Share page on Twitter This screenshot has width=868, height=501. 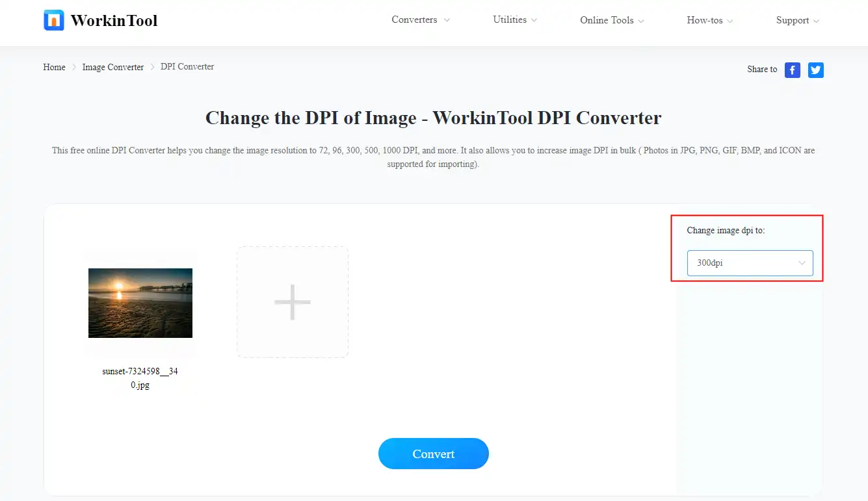point(816,70)
